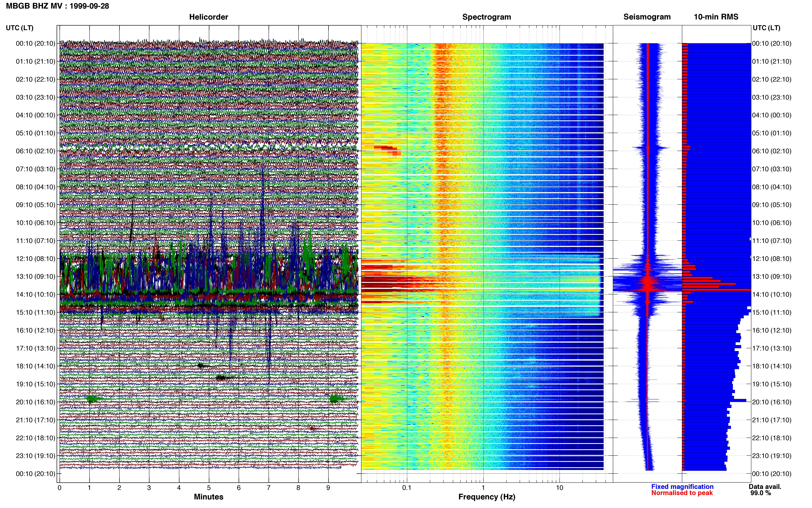The width and height of the screenshot is (812, 508).
Task: Click minute tick "3" on the helicorder axis
Action: coord(149,488)
